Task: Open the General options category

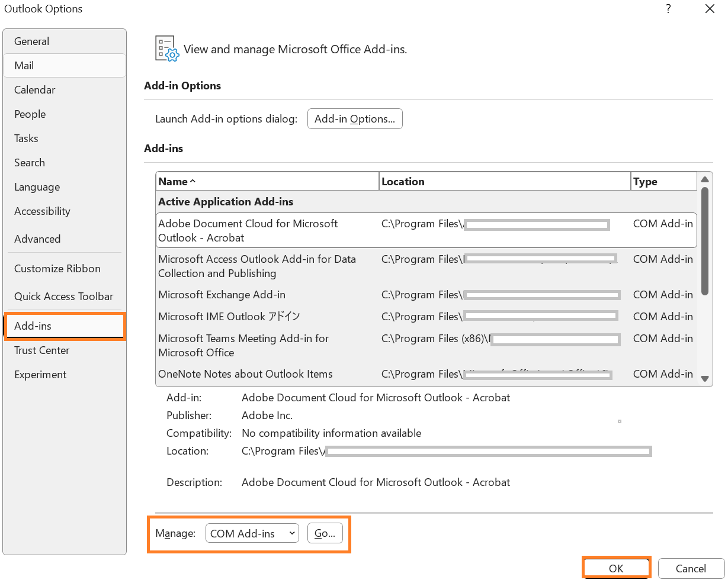Action: pos(65,41)
